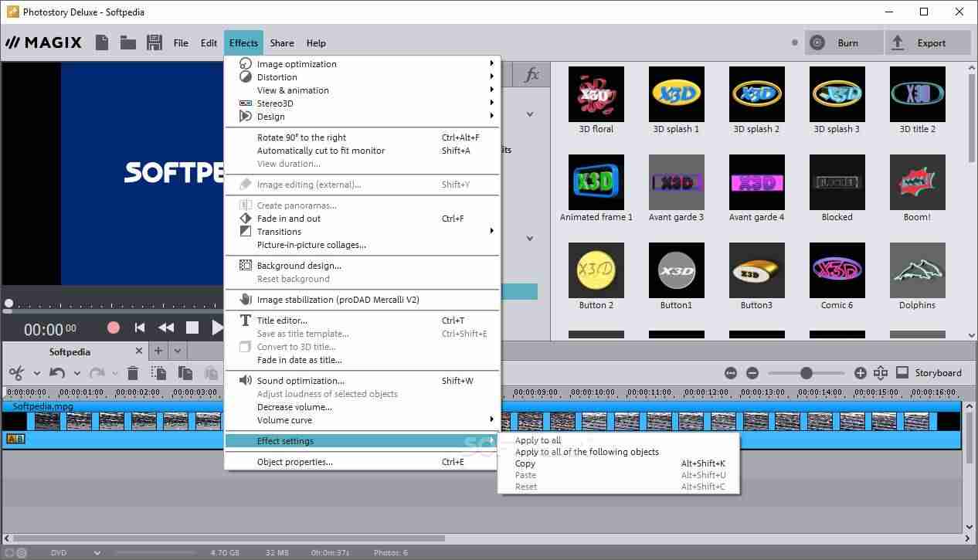Click the fx effects tab icon
978x560 pixels.
[531, 75]
